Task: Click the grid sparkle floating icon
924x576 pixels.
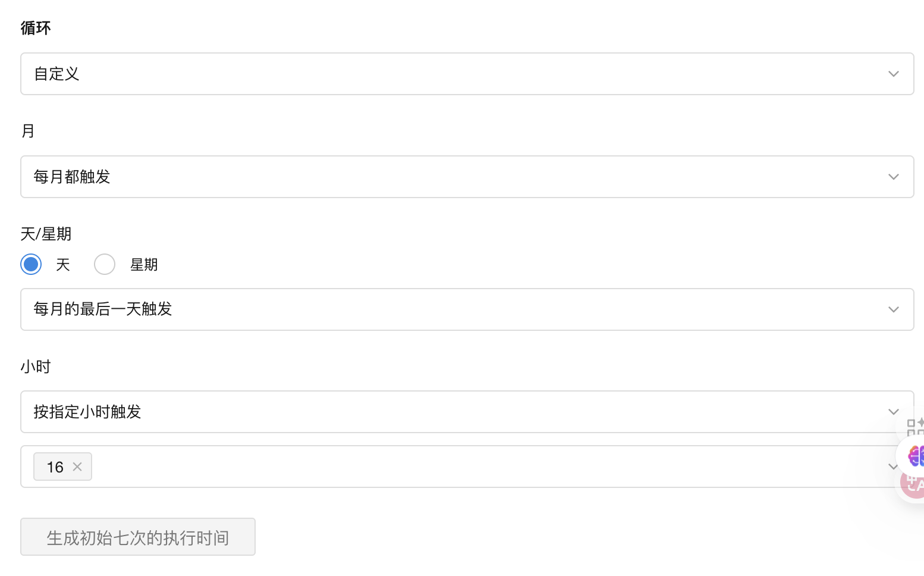Action: click(915, 426)
